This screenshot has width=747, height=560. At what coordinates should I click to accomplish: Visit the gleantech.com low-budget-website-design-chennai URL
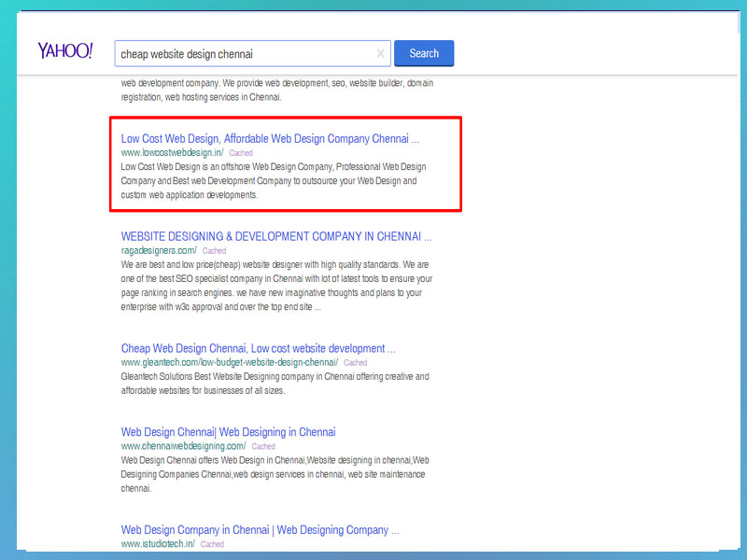click(x=230, y=362)
